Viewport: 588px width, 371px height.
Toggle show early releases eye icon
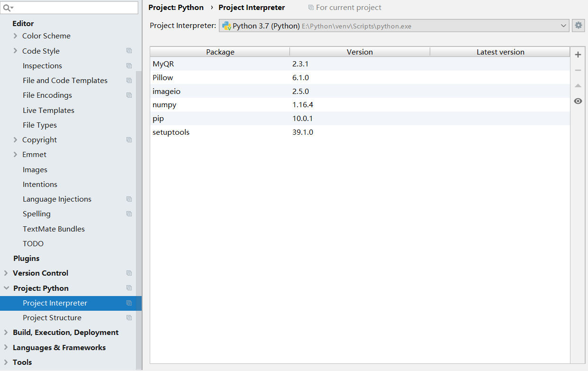[578, 101]
